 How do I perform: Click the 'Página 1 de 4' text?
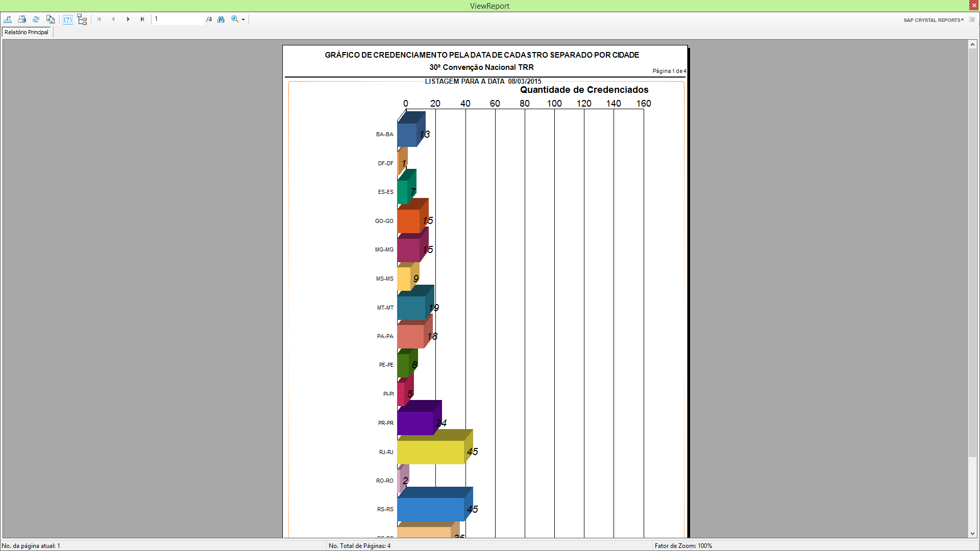(669, 71)
